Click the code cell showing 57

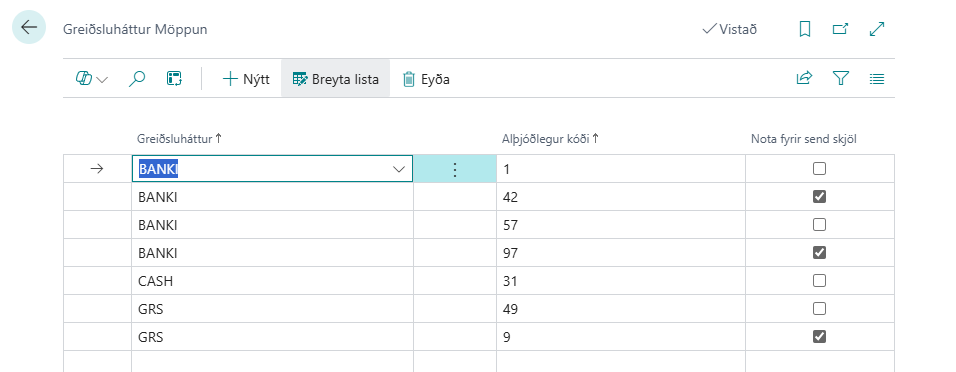click(x=621, y=225)
